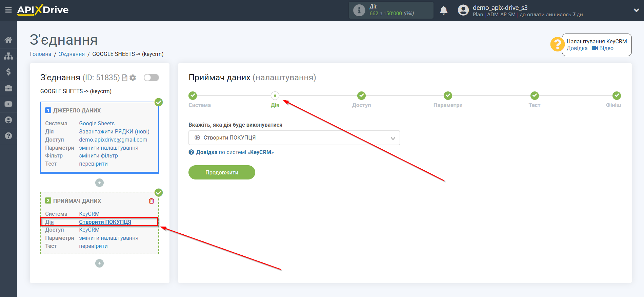Open the user account icon in sidebar
Viewport: 644px width, 297px height.
click(x=8, y=120)
